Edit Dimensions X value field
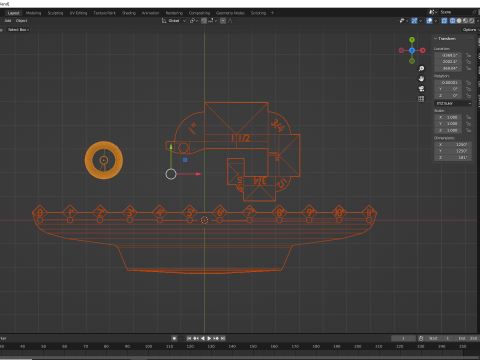The height and width of the screenshot is (360, 480). pyautogui.click(x=453, y=145)
